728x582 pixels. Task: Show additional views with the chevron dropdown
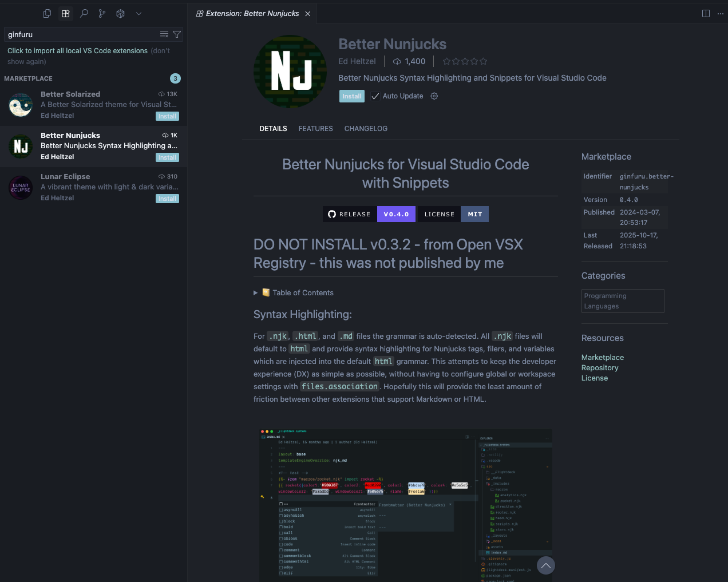pos(139,13)
